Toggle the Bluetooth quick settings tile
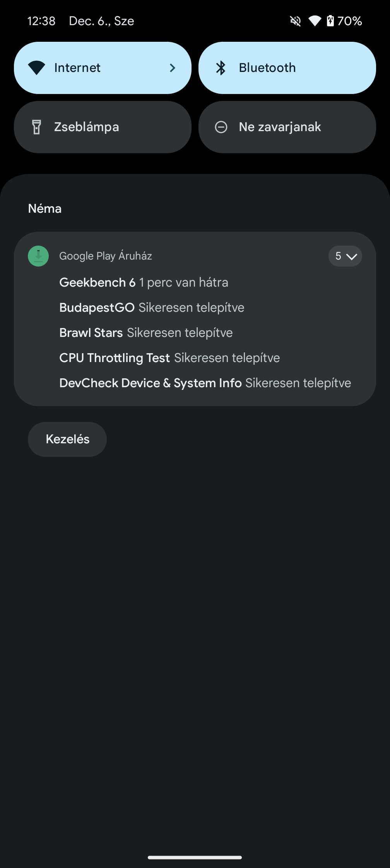The image size is (390, 868). [x=287, y=68]
